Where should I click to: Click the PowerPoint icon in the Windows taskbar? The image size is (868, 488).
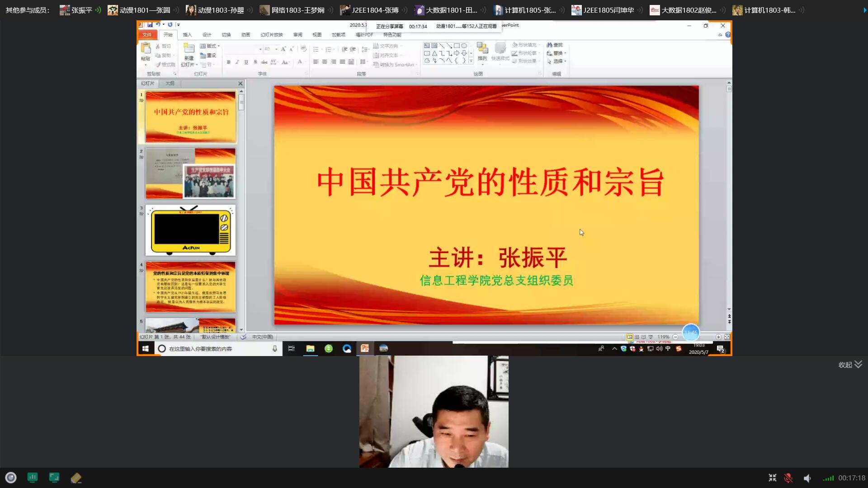pos(365,348)
